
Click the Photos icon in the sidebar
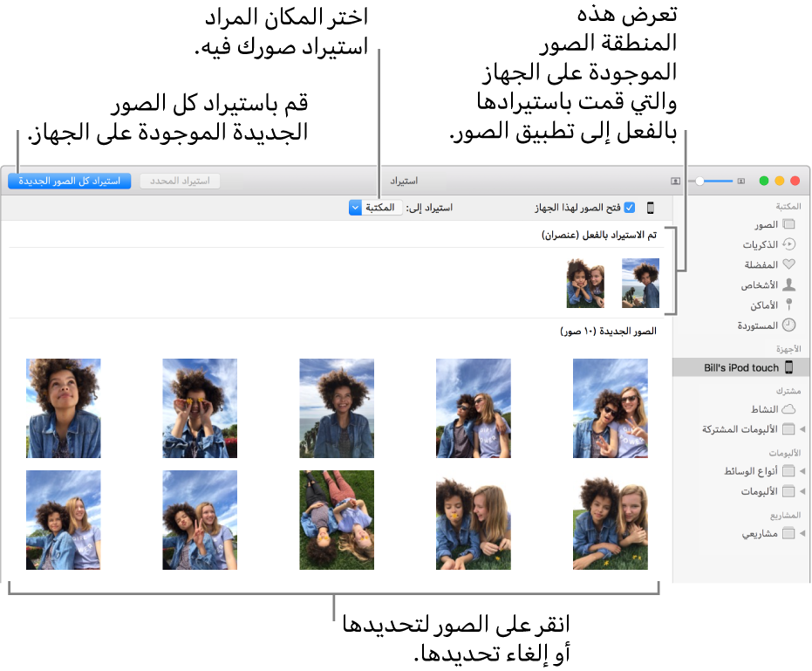[788, 224]
